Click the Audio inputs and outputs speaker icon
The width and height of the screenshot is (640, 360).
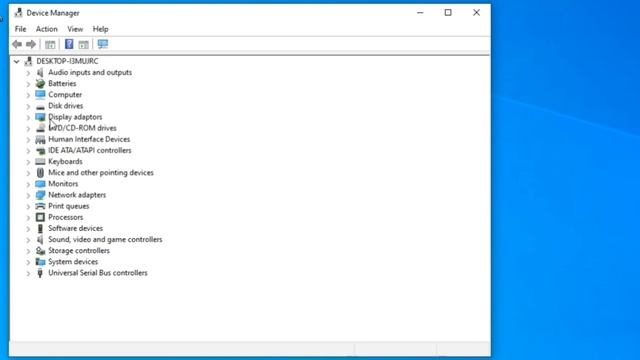pyautogui.click(x=40, y=72)
